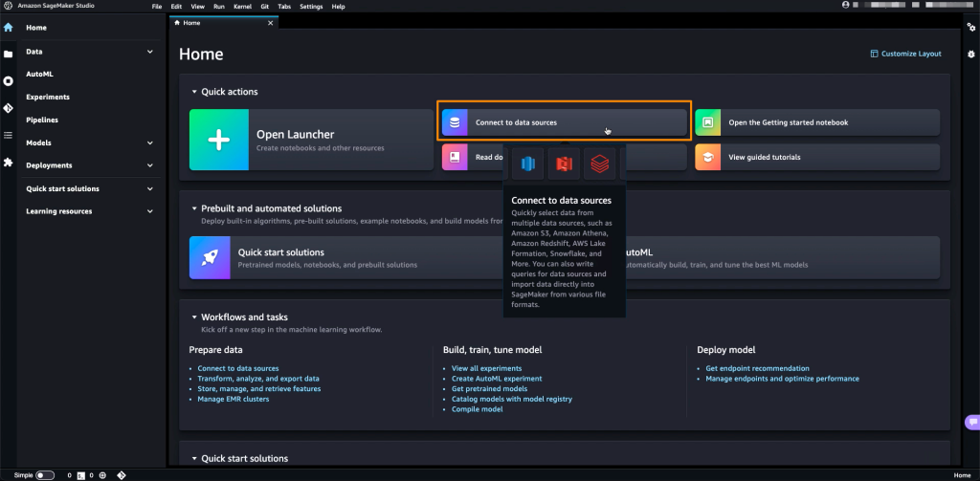
Task: Click the Databricks stacked layers icon in tooltip
Action: click(600, 164)
